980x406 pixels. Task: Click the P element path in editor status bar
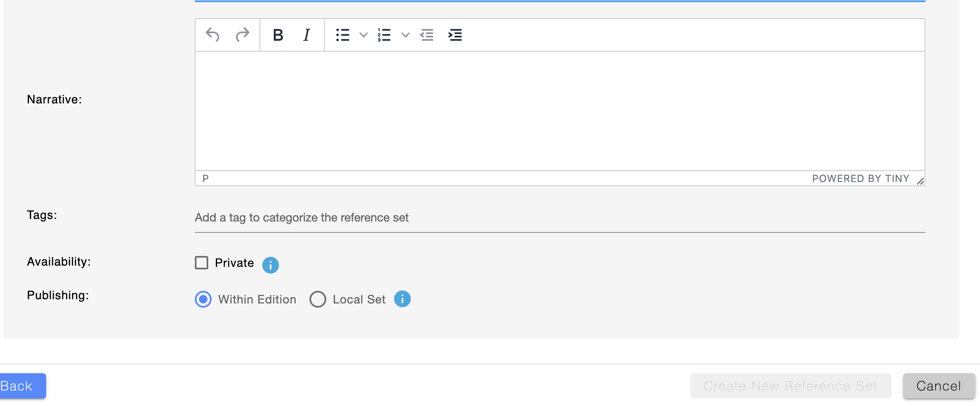tap(206, 178)
